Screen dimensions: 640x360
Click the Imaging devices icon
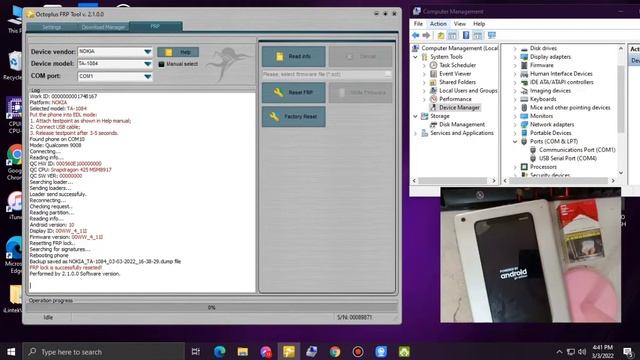coord(524,91)
